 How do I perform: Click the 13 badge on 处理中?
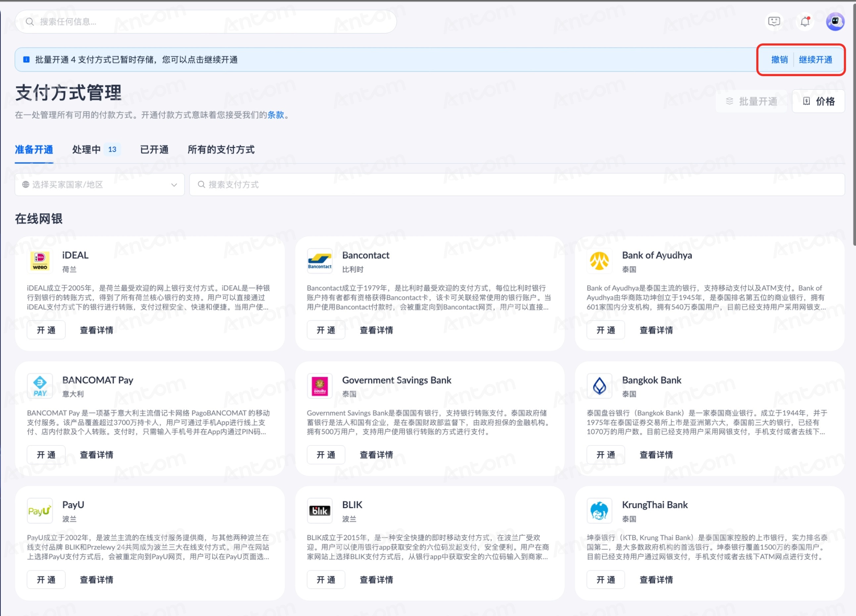pos(112,150)
